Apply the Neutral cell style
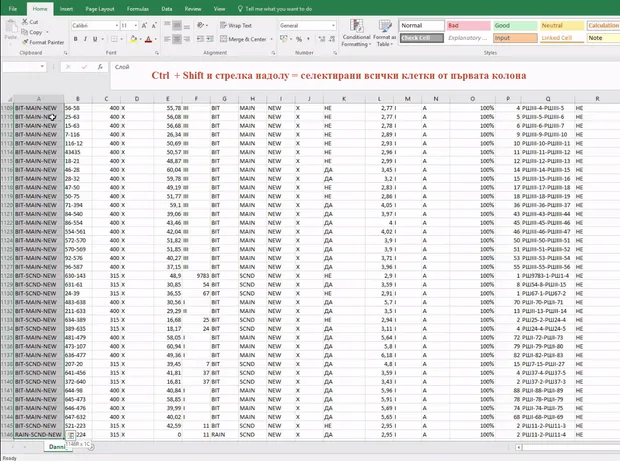The height and width of the screenshot is (461, 620). point(562,26)
